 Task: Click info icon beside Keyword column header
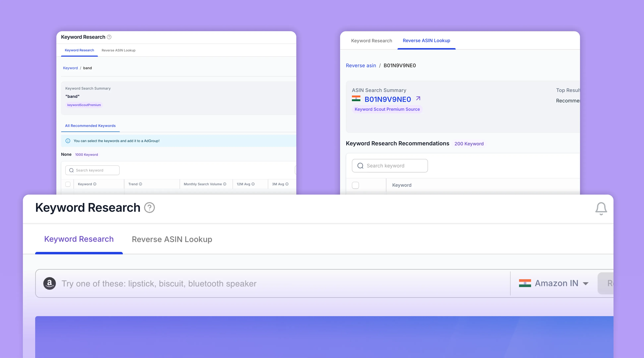tap(95, 184)
